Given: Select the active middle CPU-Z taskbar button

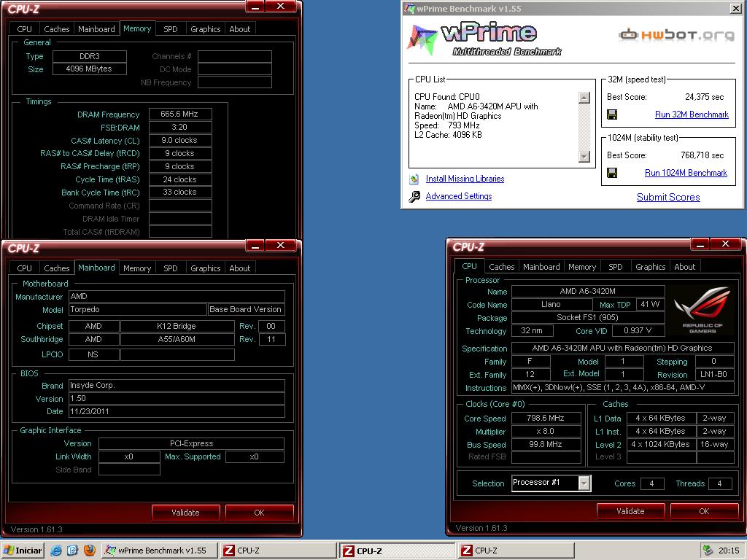Looking at the screenshot, I should [397, 551].
